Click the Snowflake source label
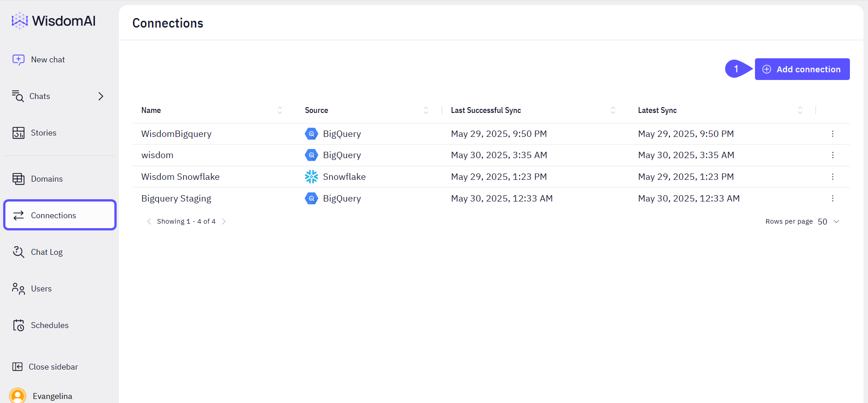 coord(344,177)
